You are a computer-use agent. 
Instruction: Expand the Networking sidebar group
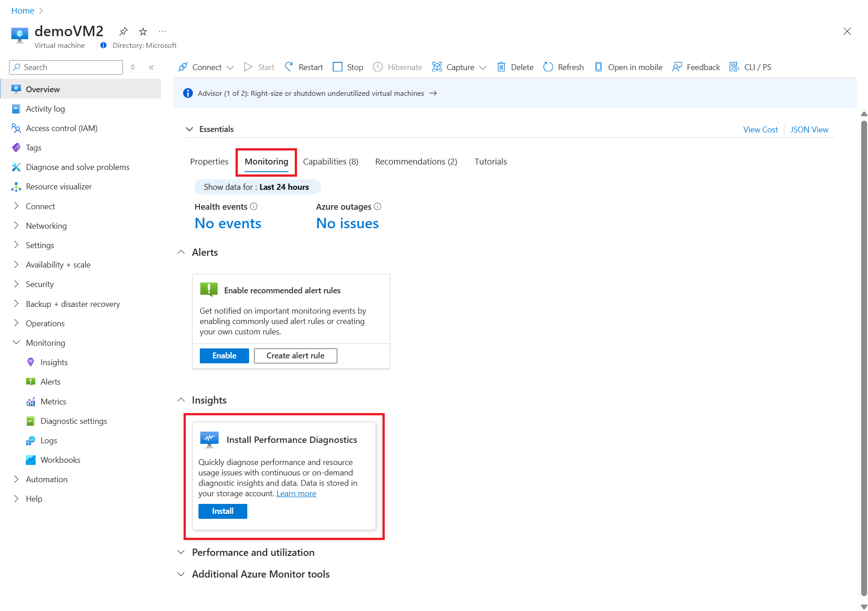coord(16,226)
